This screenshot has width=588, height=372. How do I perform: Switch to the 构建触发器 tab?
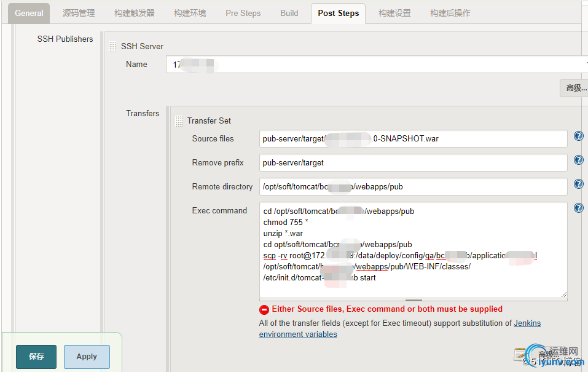click(x=134, y=13)
